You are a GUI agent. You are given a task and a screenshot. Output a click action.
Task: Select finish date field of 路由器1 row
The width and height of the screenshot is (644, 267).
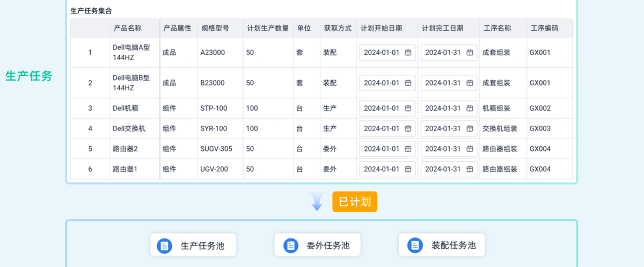(449, 169)
